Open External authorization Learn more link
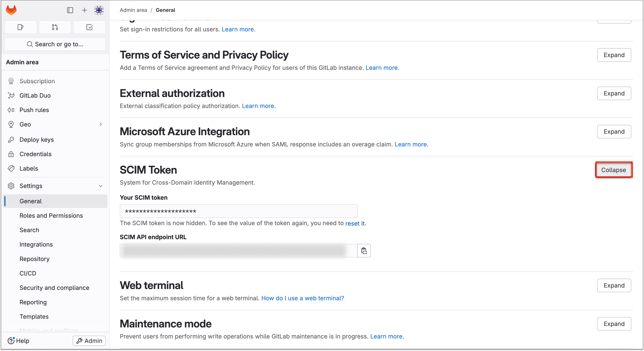Image resolution: width=644 pixels, height=351 pixels. point(259,106)
